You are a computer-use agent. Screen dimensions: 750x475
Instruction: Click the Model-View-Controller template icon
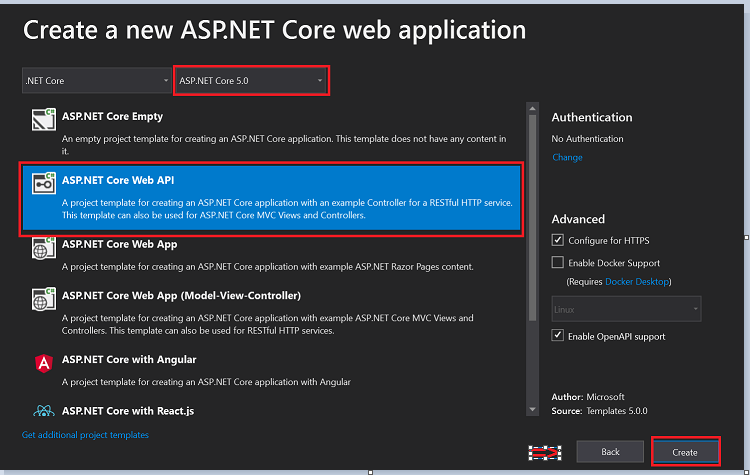[x=43, y=301]
